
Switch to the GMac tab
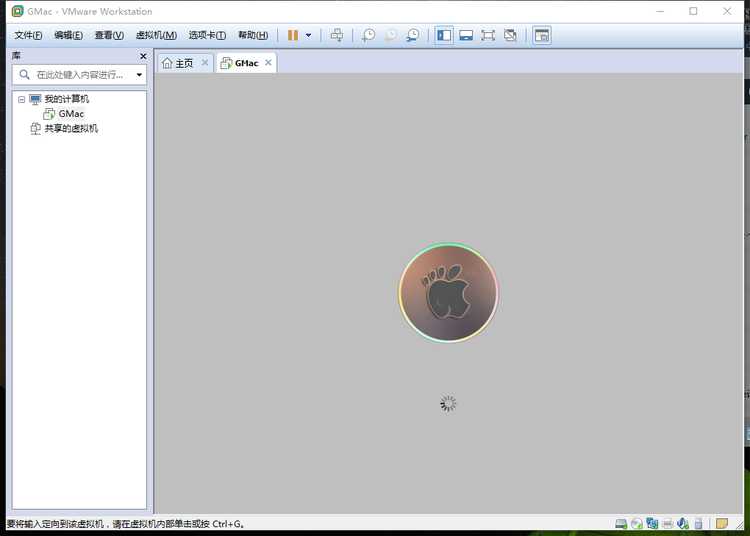tap(246, 63)
